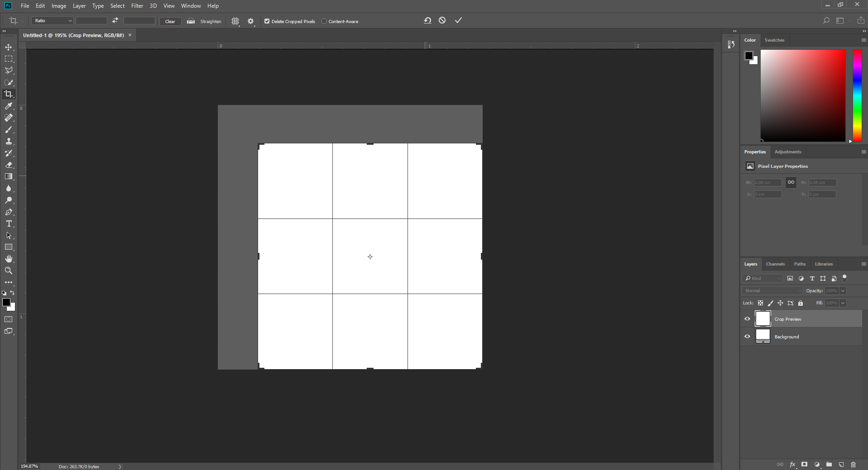Uncheck Delete Cropped Pixels

[x=267, y=21]
